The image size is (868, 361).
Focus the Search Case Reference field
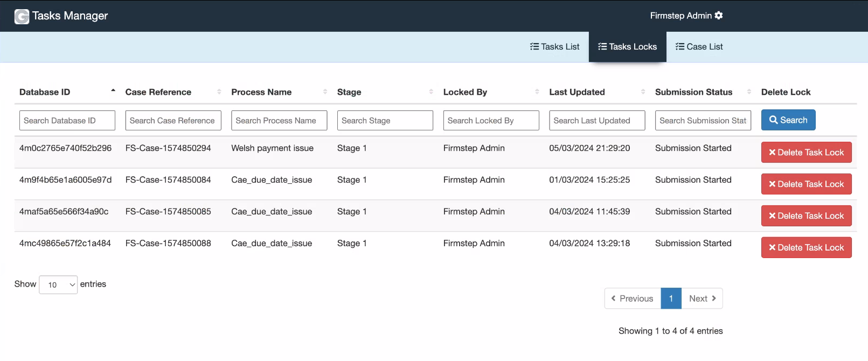(x=173, y=121)
